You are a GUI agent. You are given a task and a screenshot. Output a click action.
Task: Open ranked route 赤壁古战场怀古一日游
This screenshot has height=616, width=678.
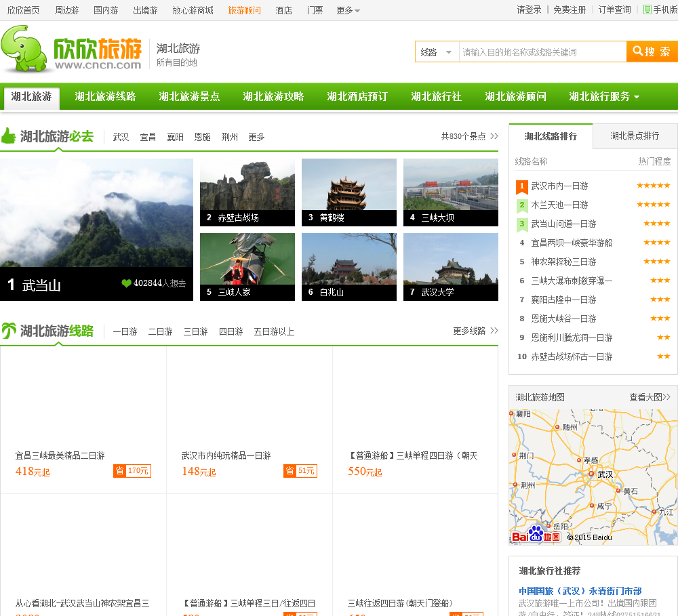[572, 356]
